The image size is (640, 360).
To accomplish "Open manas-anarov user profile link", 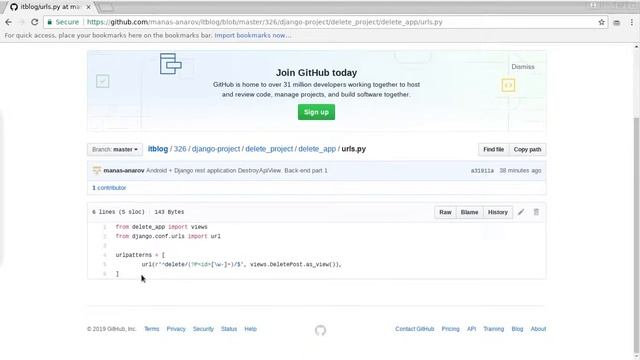I will tap(124, 171).
